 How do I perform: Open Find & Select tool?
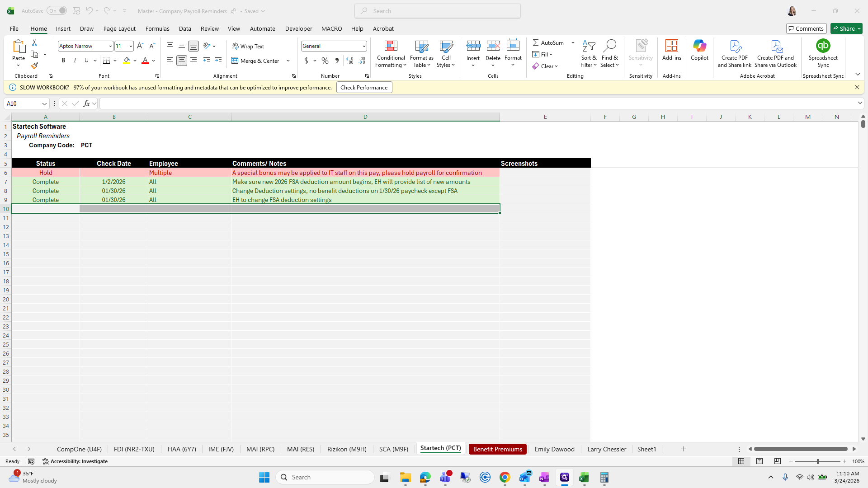click(609, 54)
